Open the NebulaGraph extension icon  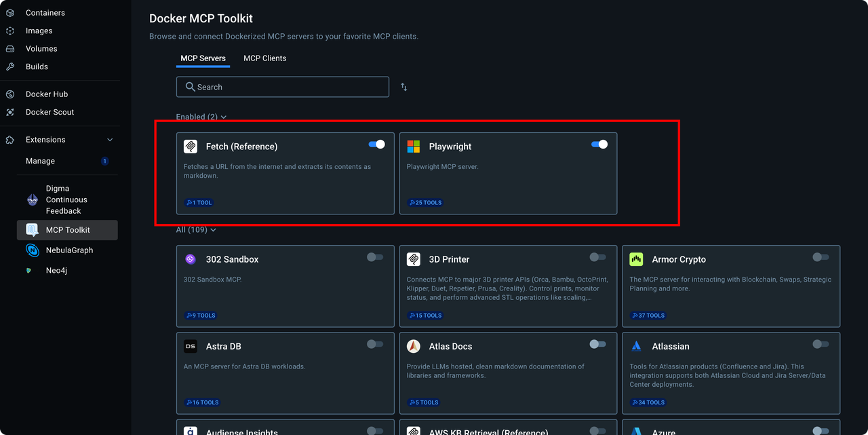33,250
